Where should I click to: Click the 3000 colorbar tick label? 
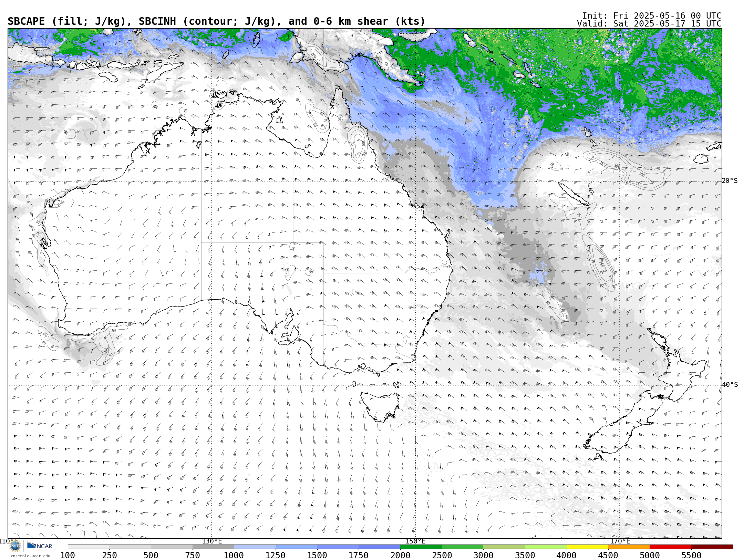[x=484, y=555]
